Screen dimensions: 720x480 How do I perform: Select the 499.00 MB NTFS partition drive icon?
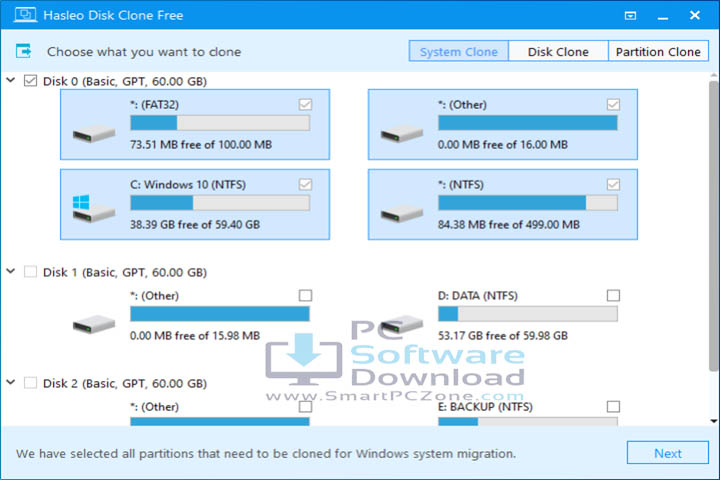tap(401, 213)
